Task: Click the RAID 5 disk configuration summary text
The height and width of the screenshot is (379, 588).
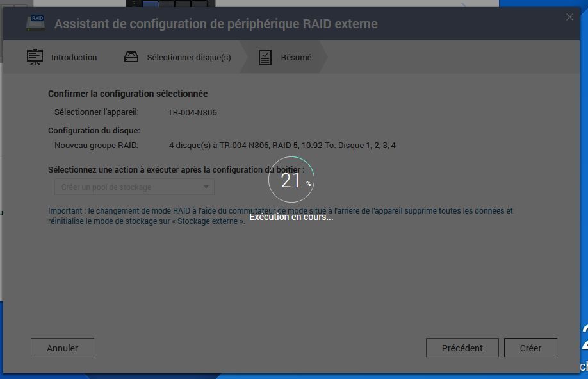Action: pyautogui.click(x=282, y=145)
